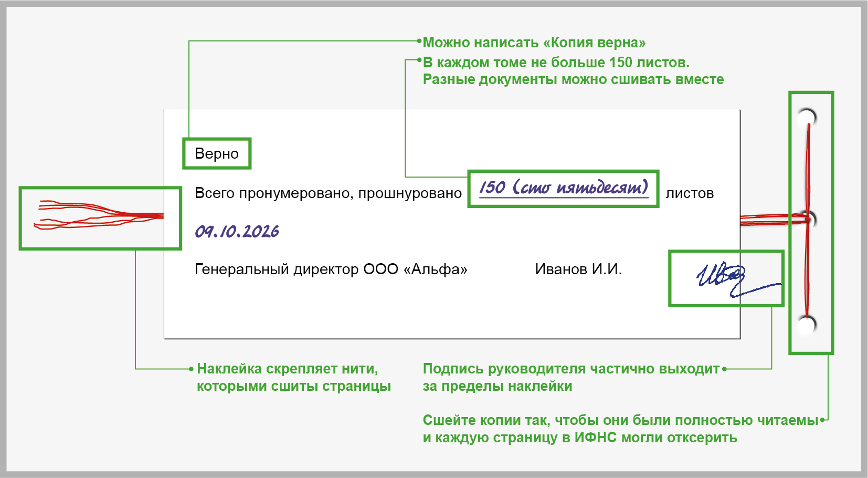The image size is (868, 478).
Task: Click the director's handwritten blue signature
Action: click(x=724, y=277)
